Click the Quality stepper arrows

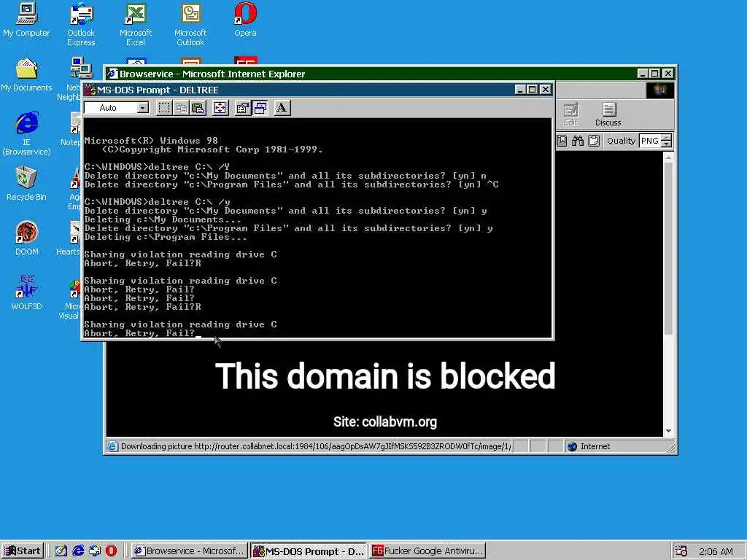tap(667, 141)
